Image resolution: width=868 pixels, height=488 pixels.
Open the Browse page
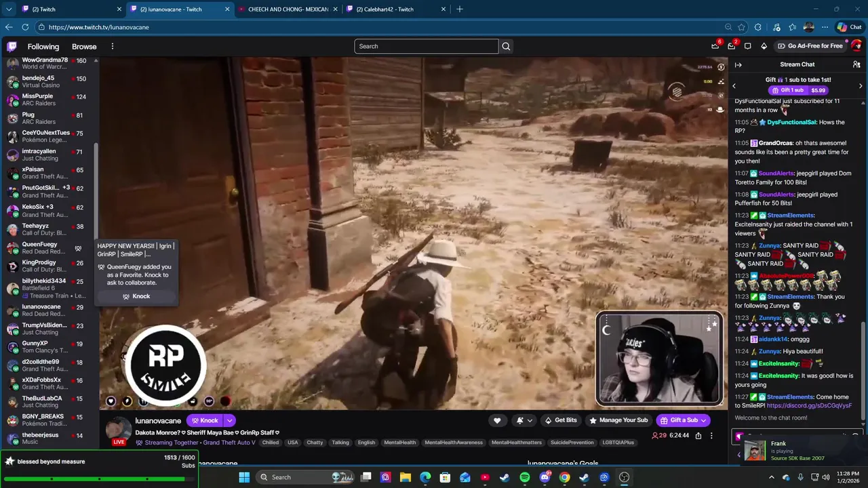(84, 46)
